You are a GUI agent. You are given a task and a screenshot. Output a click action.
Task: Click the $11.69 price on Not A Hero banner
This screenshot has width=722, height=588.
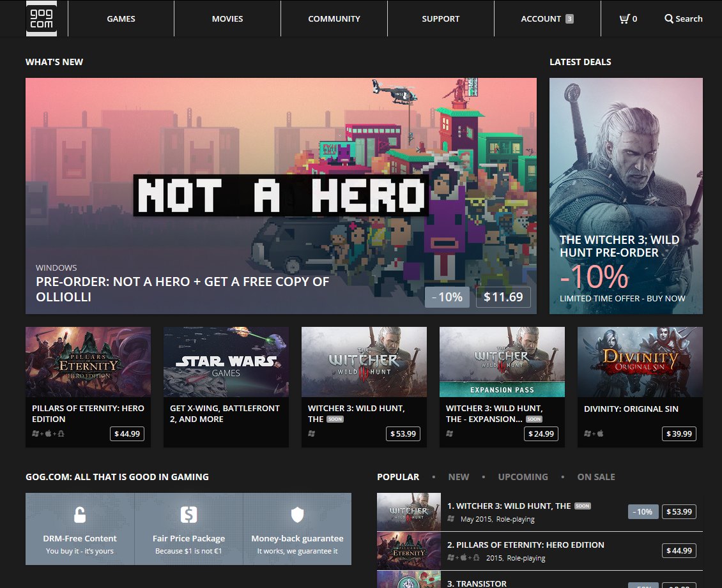click(503, 298)
